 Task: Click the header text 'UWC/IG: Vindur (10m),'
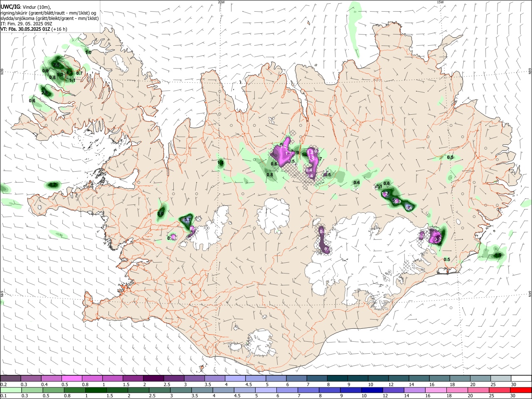coord(25,7)
